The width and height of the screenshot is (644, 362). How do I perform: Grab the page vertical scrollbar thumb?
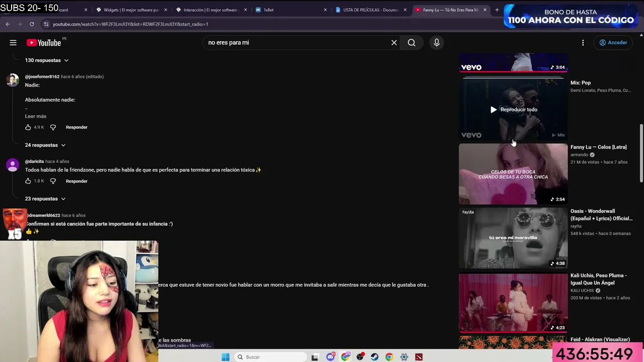pyautogui.click(x=641, y=153)
